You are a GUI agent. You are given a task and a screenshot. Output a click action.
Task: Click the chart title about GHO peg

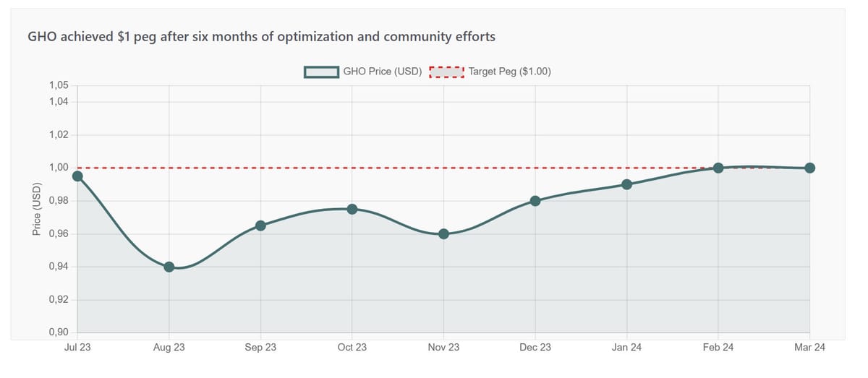261,36
